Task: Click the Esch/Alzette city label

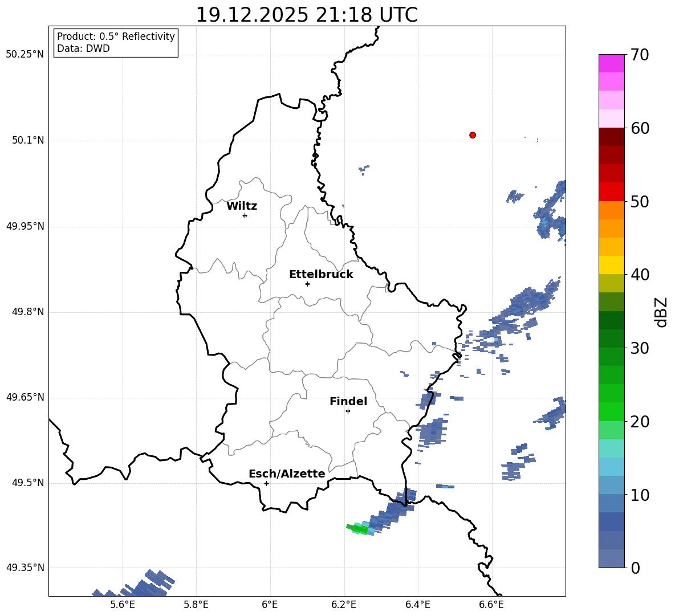Action: tap(287, 474)
